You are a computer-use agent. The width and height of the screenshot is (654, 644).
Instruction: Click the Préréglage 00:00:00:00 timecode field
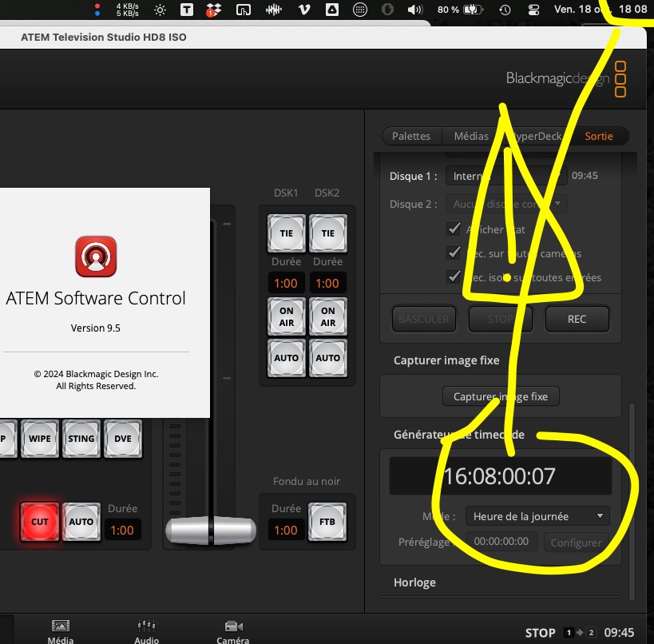[501, 541]
